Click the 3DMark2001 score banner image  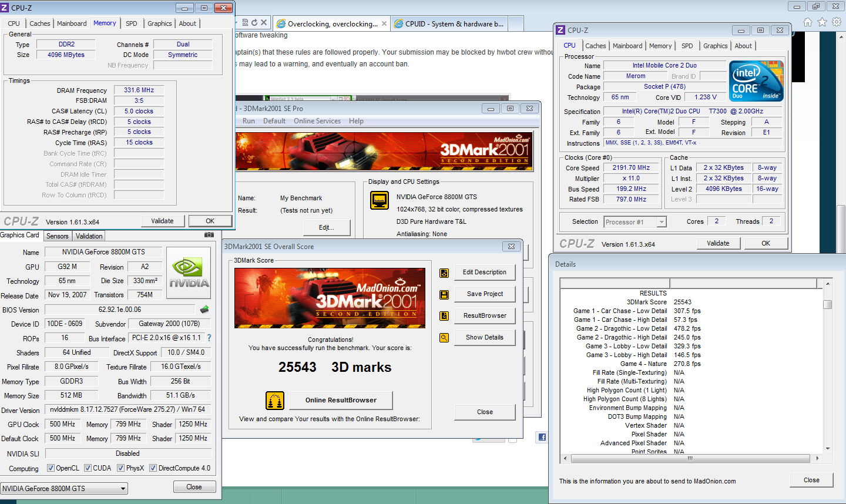330,298
